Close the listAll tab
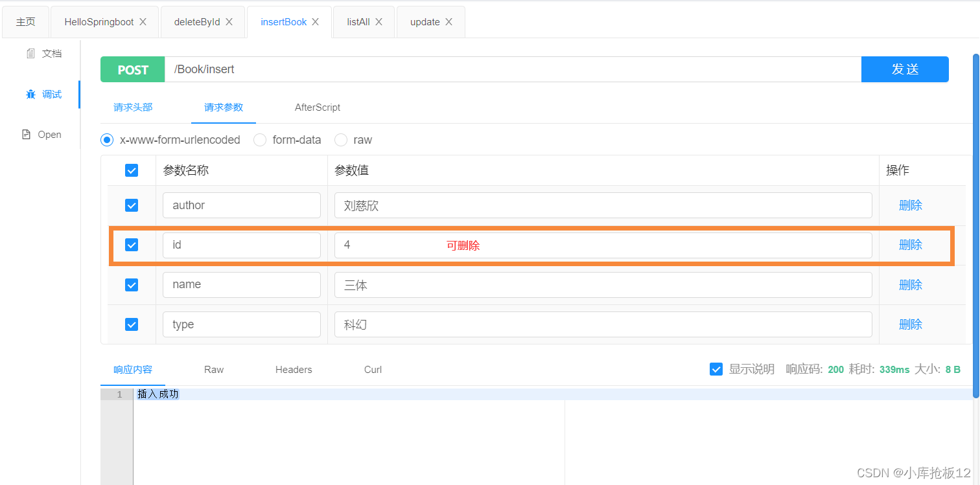980x485 pixels. (x=379, y=22)
